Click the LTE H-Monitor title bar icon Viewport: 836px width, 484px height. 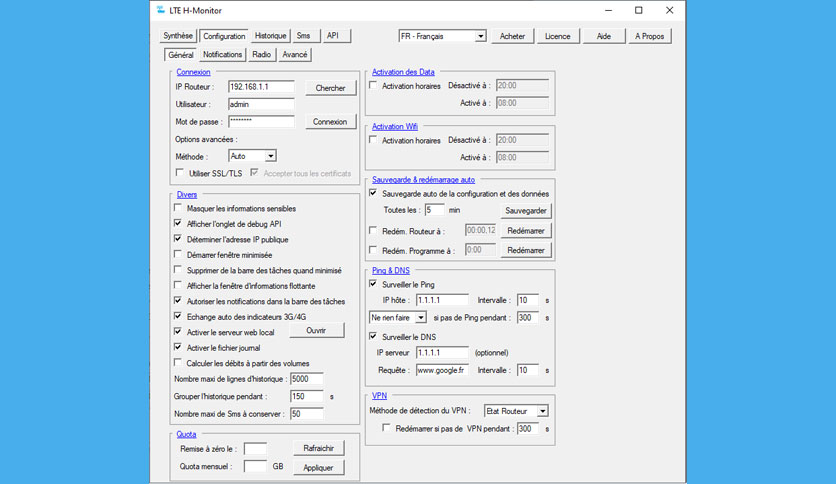[160, 10]
